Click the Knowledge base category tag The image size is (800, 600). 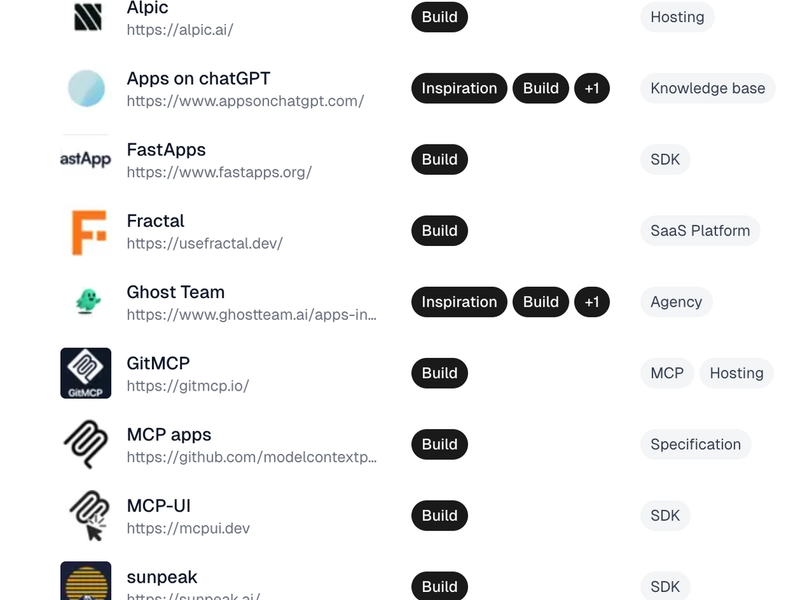pyautogui.click(x=708, y=88)
